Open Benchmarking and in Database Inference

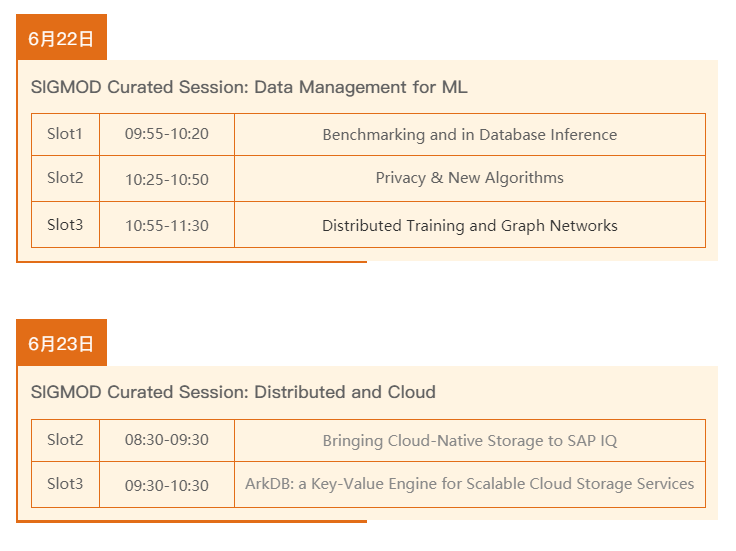coord(470,134)
